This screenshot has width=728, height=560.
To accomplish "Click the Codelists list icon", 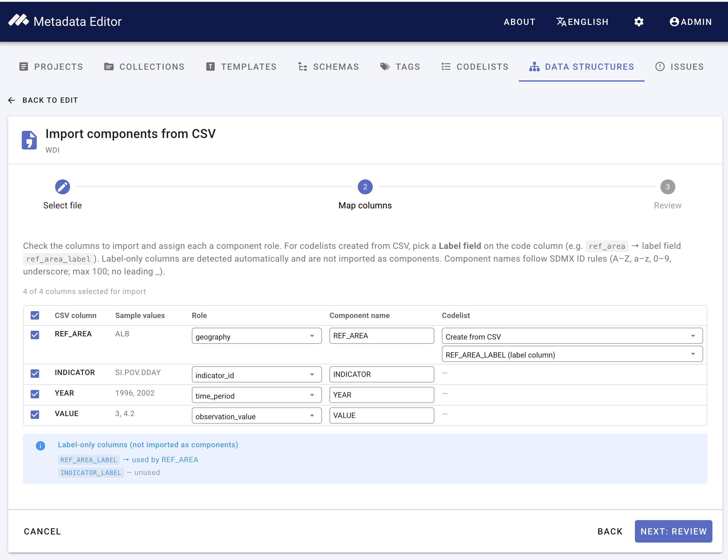I will 446,67.
